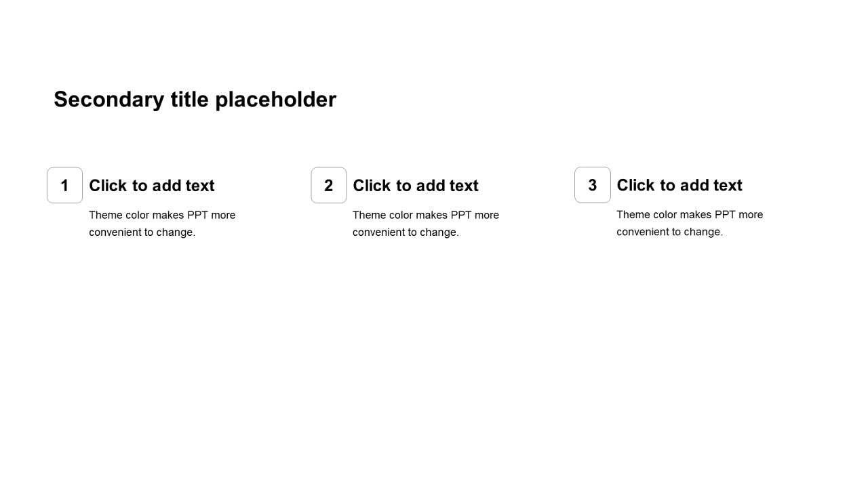Viewport: 868px width, 488px height.
Task: Click the word 'Secondary' in the title
Action: (108, 100)
